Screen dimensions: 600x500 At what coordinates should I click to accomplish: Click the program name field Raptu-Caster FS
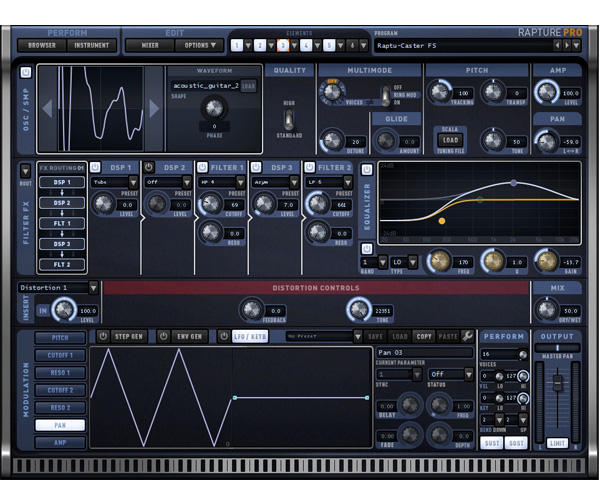[x=463, y=46]
